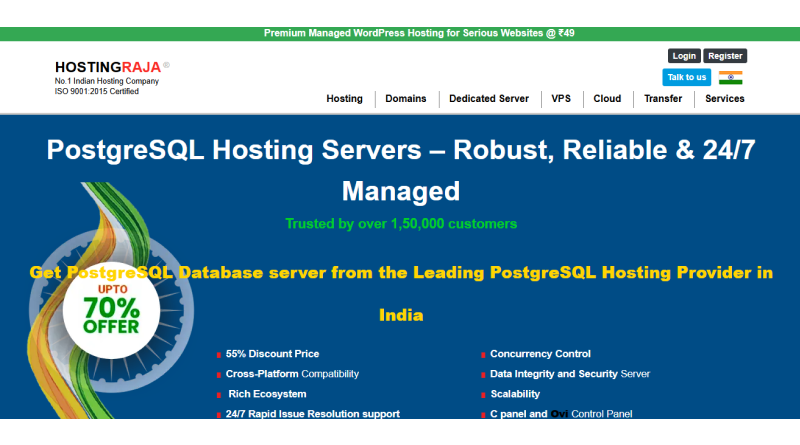Click 'No.1 Indian Hosting Company' tagline
Image resolution: width=800 pixels, height=445 pixels.
(x=107, y=81)
